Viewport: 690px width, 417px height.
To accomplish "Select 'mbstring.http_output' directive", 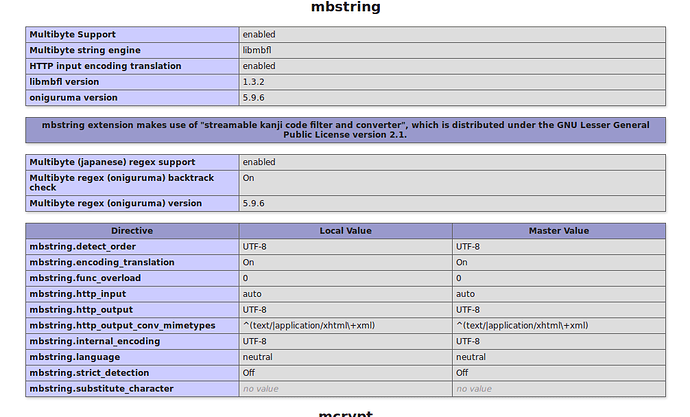I will tap(132, 310).
